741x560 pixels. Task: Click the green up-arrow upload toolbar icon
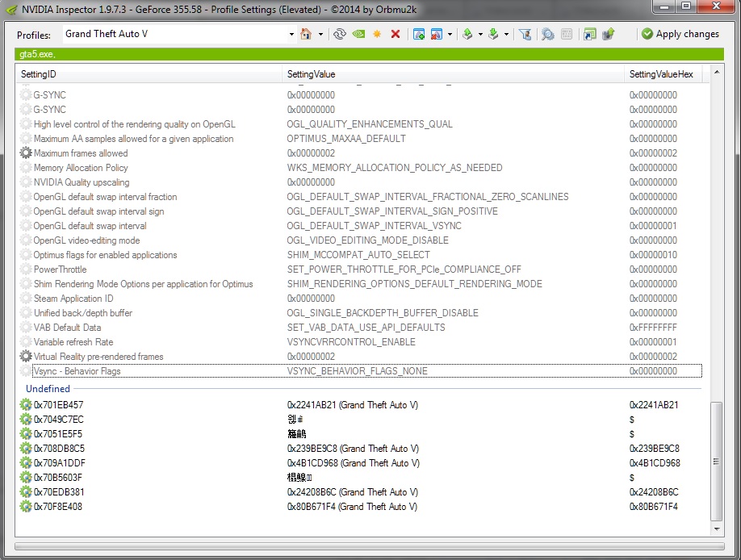[x=608, y=34]
